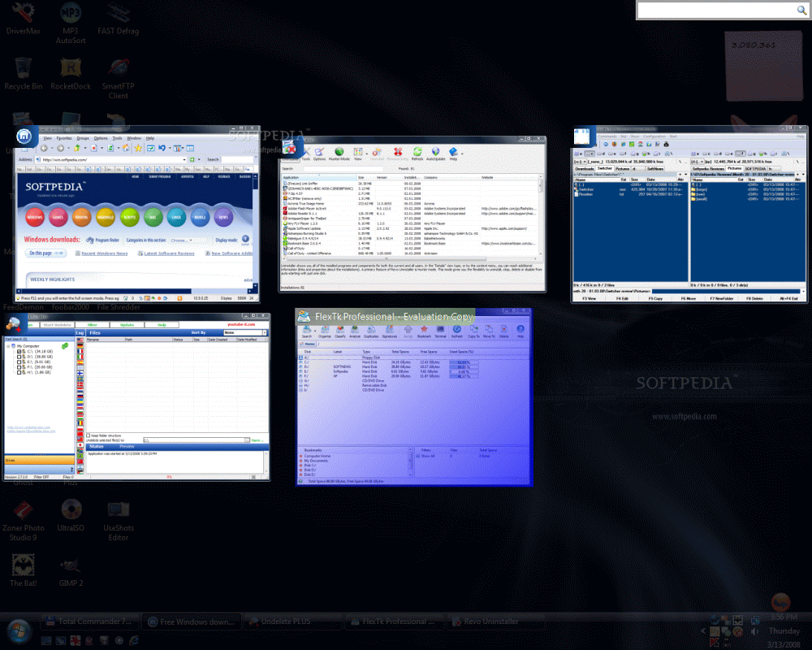812x650 pixels.
Task: Toggle H:\ drive checkbox in Undelete Plus
Action: point(19,372)
